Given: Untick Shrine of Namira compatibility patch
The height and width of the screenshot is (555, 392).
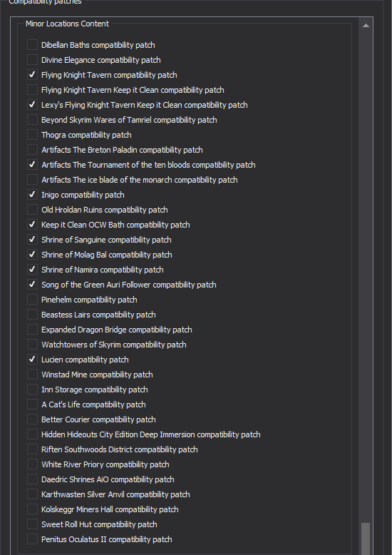Looking at the screenshot, I should (32, 270).
